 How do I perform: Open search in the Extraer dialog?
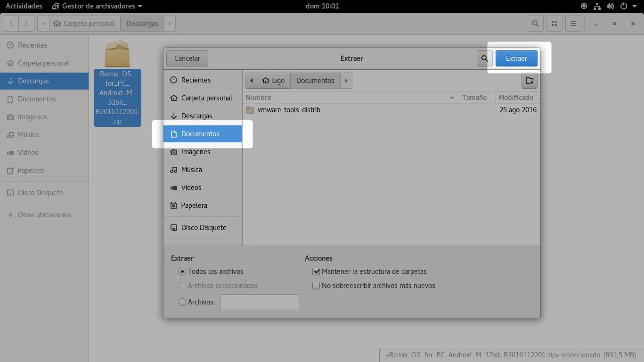pyautogui.click(x=484, y=58)
